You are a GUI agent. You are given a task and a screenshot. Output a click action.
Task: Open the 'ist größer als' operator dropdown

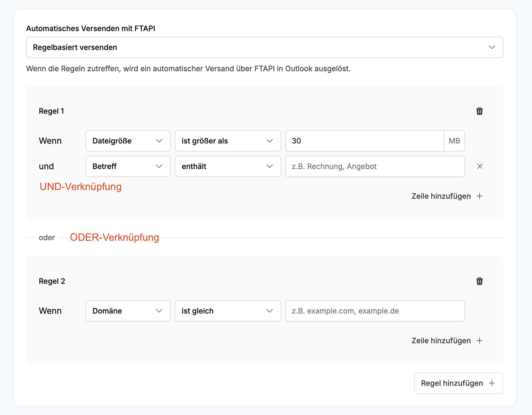[x=228, y=141]
